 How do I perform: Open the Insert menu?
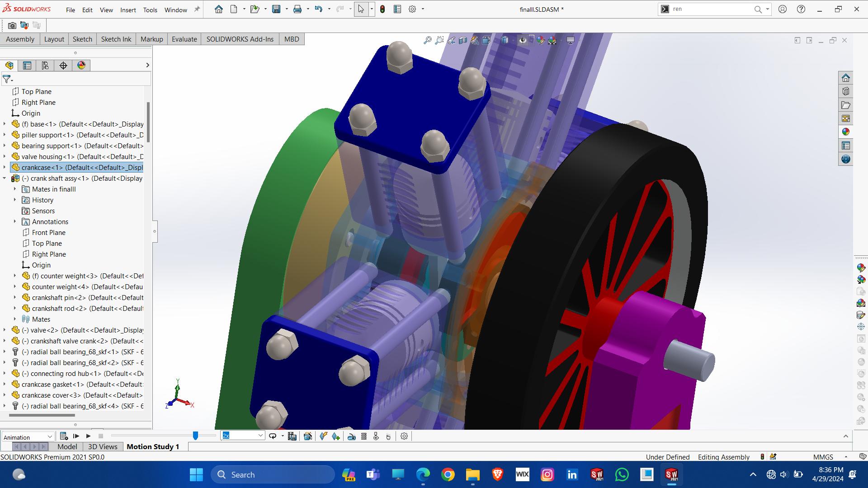(128, 10)
